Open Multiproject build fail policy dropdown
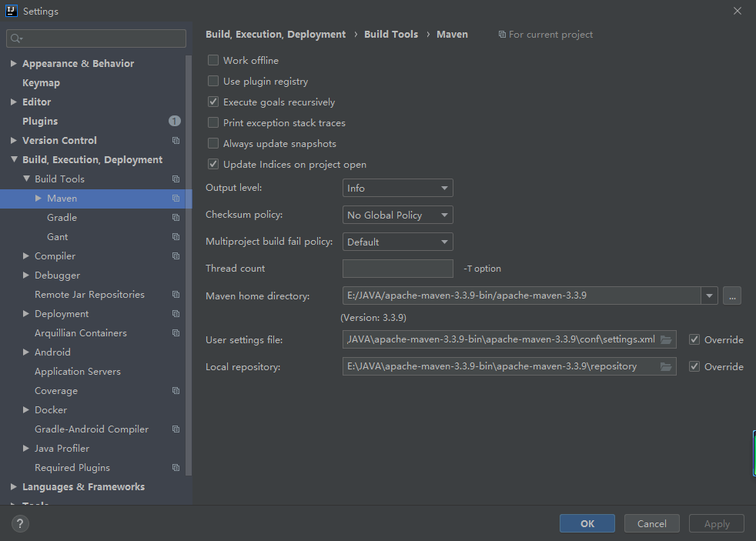The width and height of the screenshot is (756, 541). click(398, 242)
